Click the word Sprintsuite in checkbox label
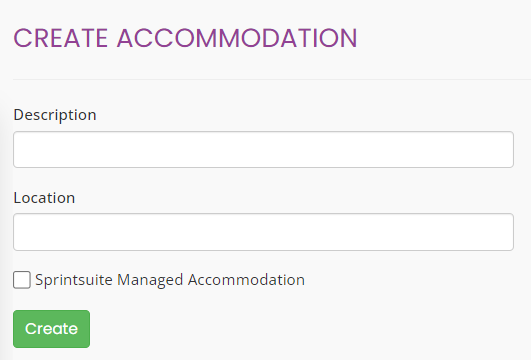This screenshot has height=360, width=531. [74, 281]
